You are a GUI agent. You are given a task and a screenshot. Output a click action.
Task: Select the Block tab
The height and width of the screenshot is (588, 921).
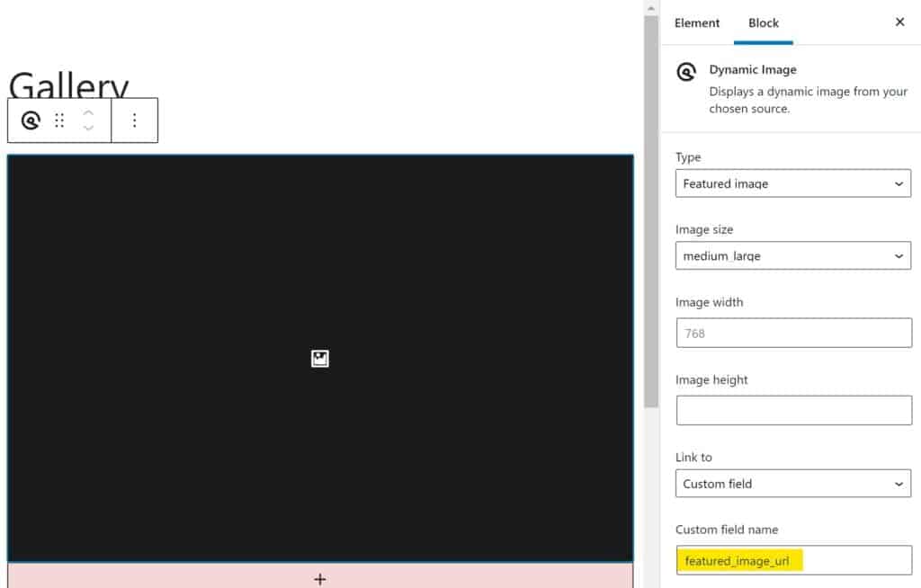click(x=764, y=22)
